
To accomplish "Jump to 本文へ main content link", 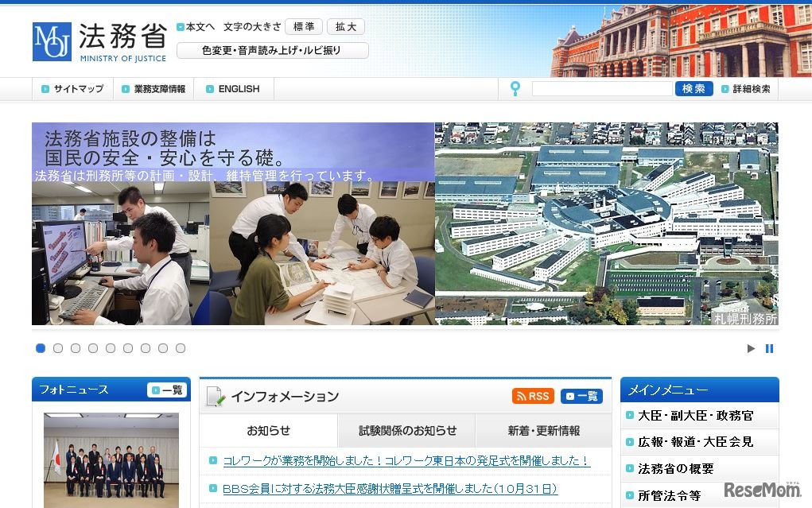I will click(196, 26).
